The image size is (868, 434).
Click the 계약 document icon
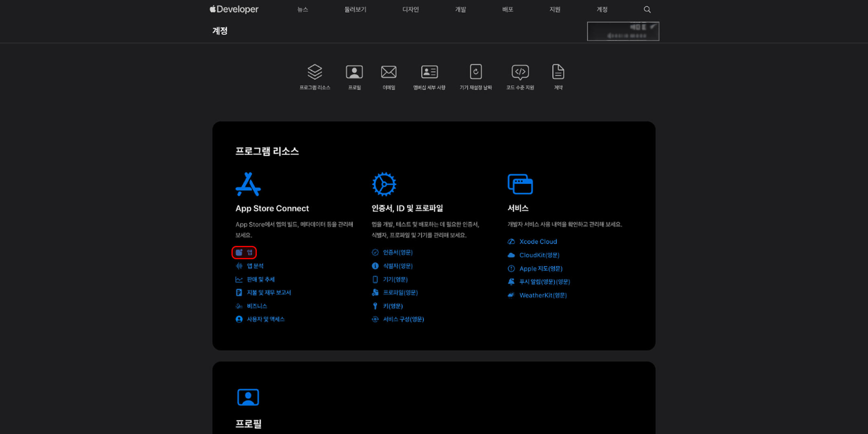(x=558, y=72)
